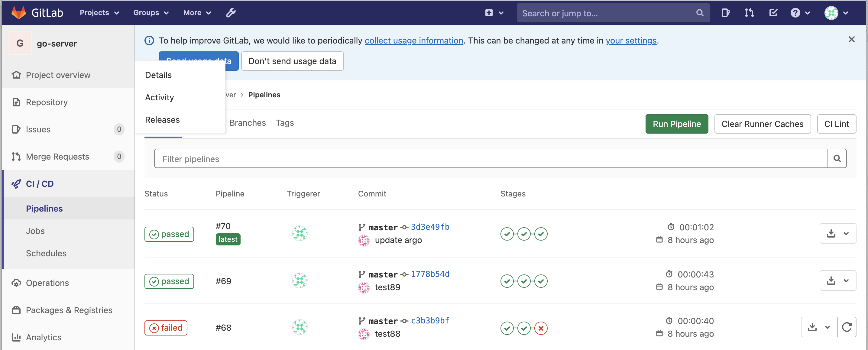Open merge requests icon in top bar
The height and width of the screenshot is (350, 868).
tap(749, 13)
